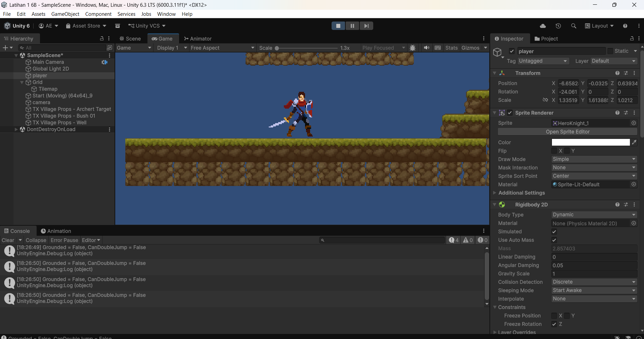
Task: Open the Tag dropdown showing Untagged
Action: [543, 61]
